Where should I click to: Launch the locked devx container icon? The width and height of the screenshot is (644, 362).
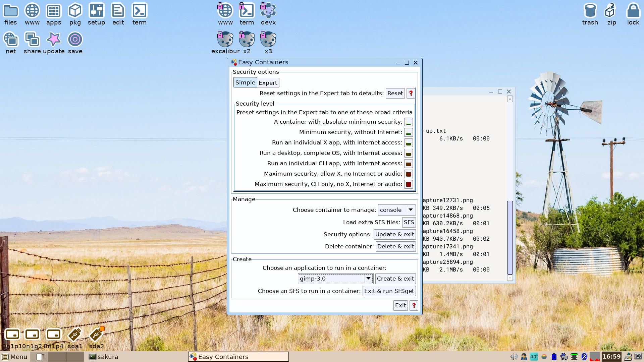268,14
